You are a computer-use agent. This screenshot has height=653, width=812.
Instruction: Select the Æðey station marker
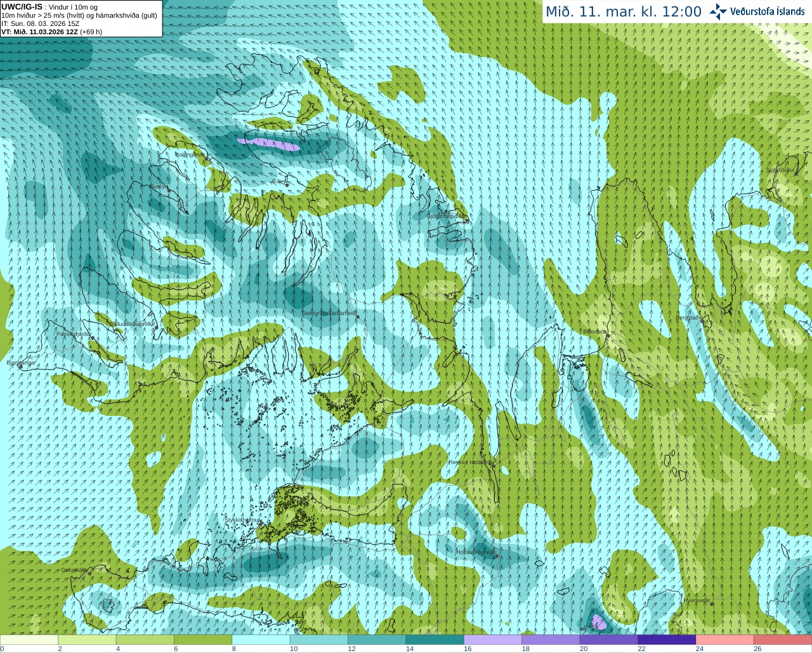(x=287, y=185)
